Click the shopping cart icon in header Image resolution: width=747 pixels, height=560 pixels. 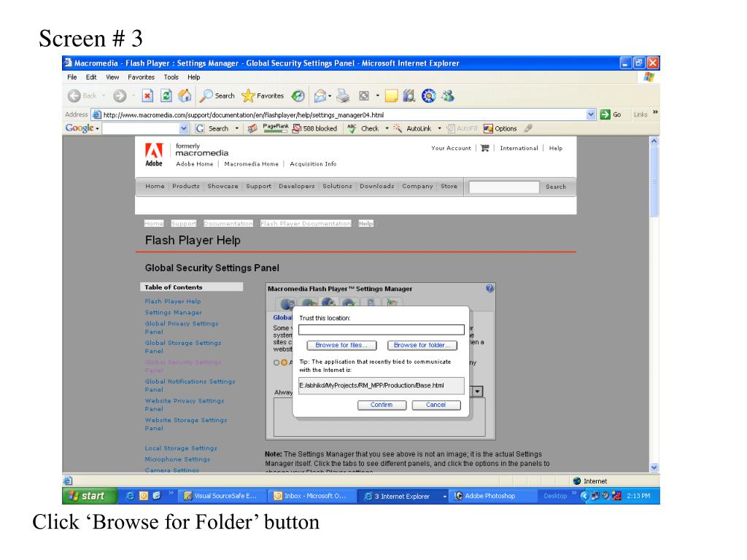[x=485, y=148]
